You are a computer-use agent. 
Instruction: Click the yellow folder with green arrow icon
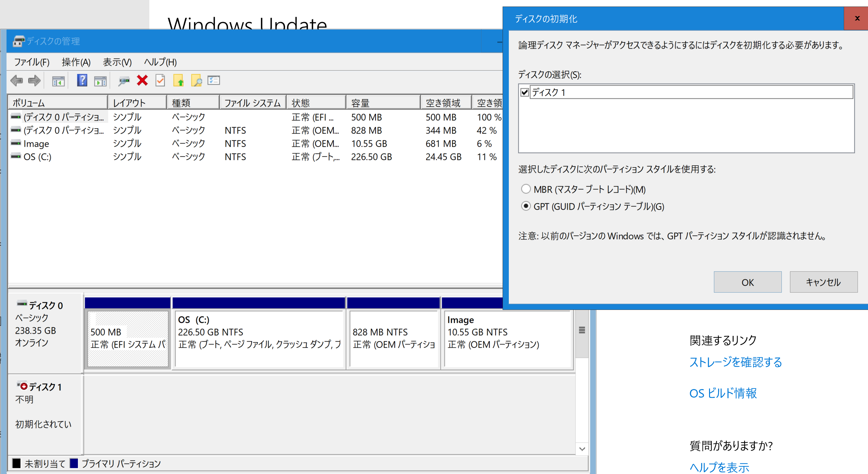point(179,81)
